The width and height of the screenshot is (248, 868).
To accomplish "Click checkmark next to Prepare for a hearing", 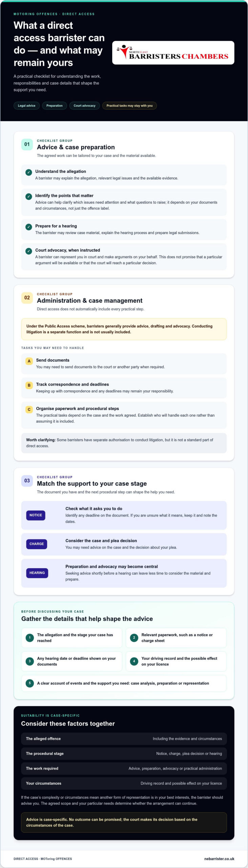I will pyautogui.click(x=29, y=227).
